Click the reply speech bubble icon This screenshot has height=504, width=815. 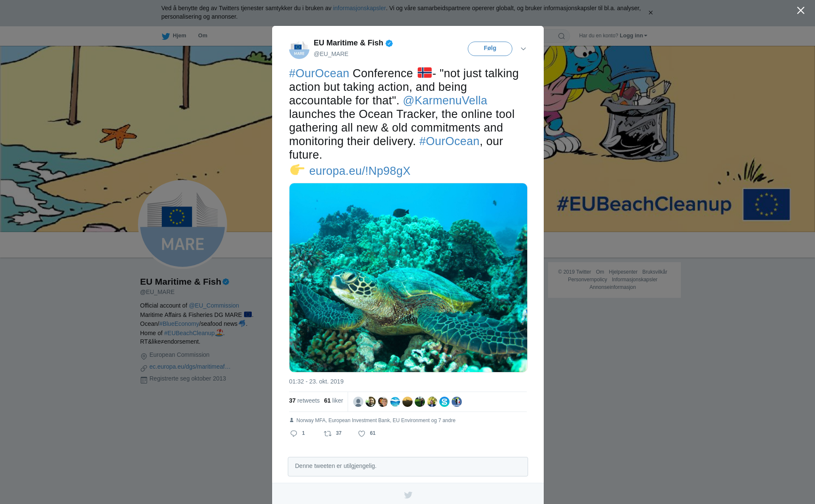coord(294,433)
